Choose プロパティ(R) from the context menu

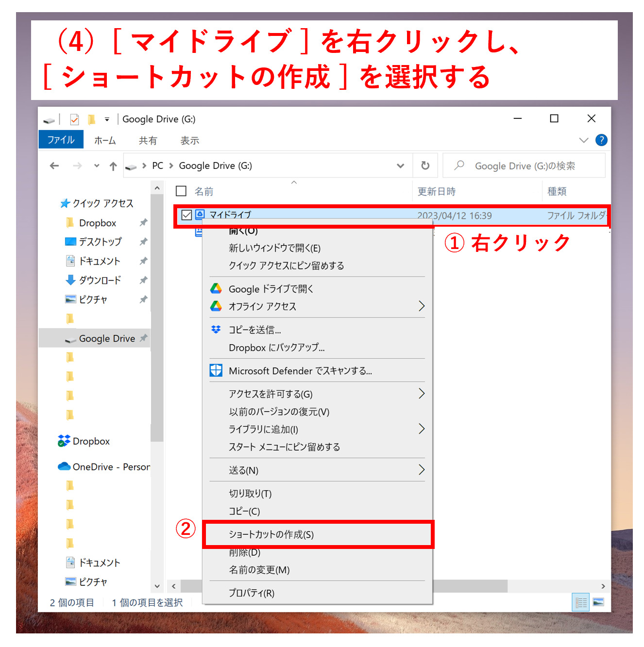(317, 593)
